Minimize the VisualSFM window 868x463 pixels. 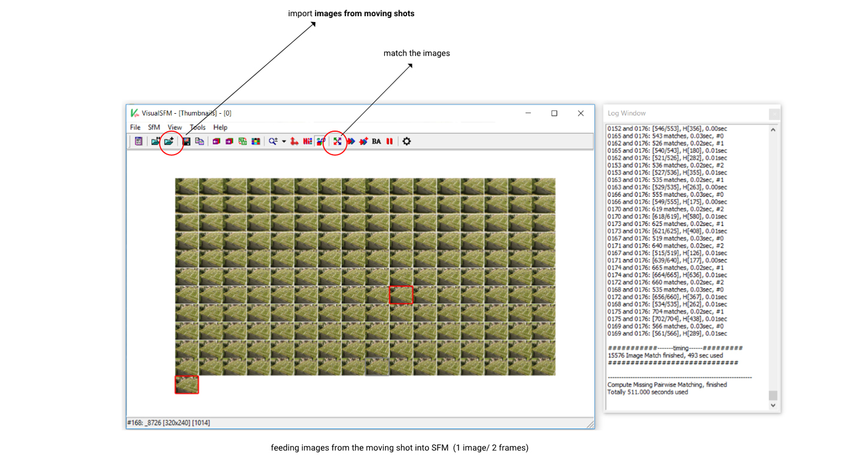(528, 113)
